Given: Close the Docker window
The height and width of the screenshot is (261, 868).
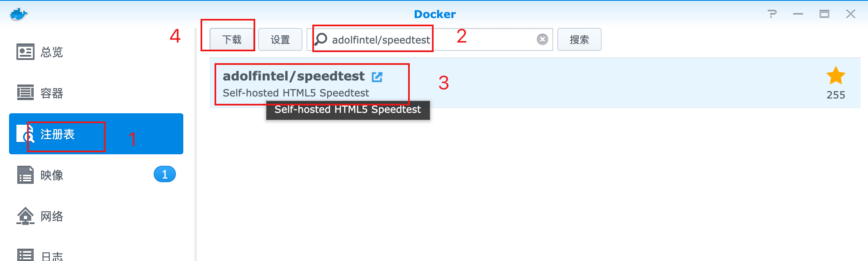Looking at the screenshot, I should tap(850, 14).
